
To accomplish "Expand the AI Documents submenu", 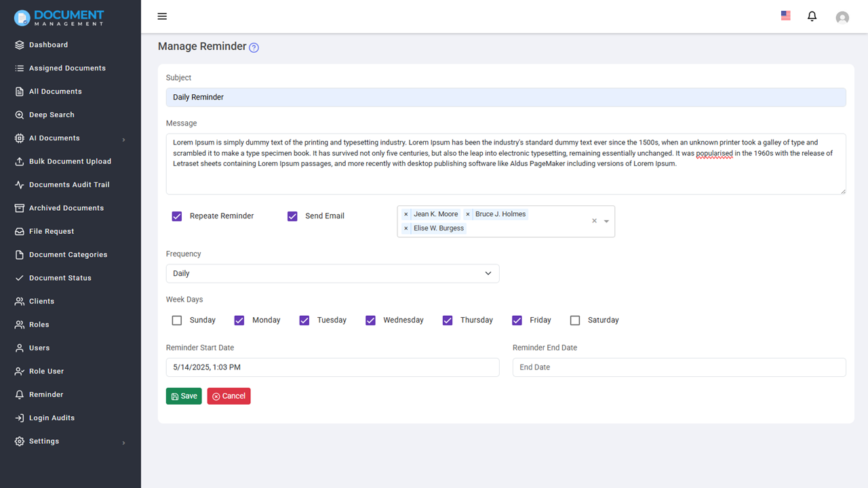I will pos(123,139).
